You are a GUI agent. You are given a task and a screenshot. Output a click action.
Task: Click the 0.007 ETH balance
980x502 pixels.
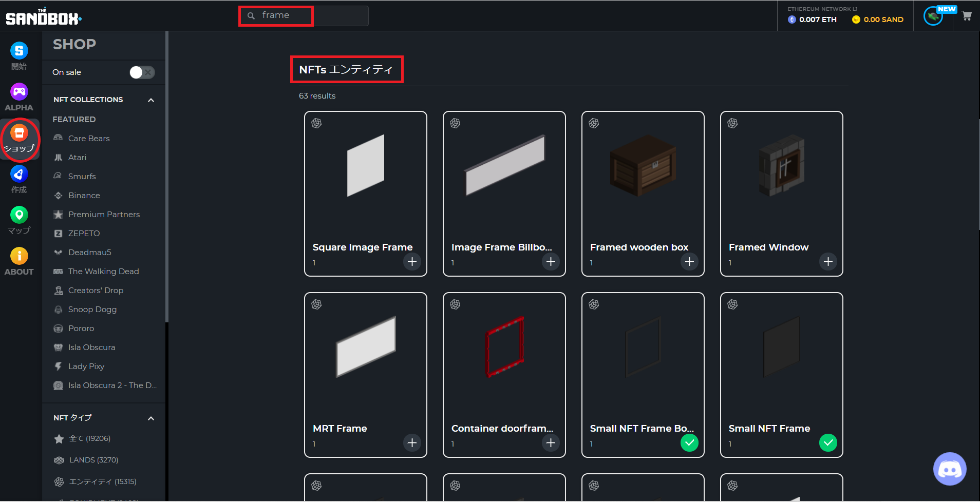click(x=818, y=20)
